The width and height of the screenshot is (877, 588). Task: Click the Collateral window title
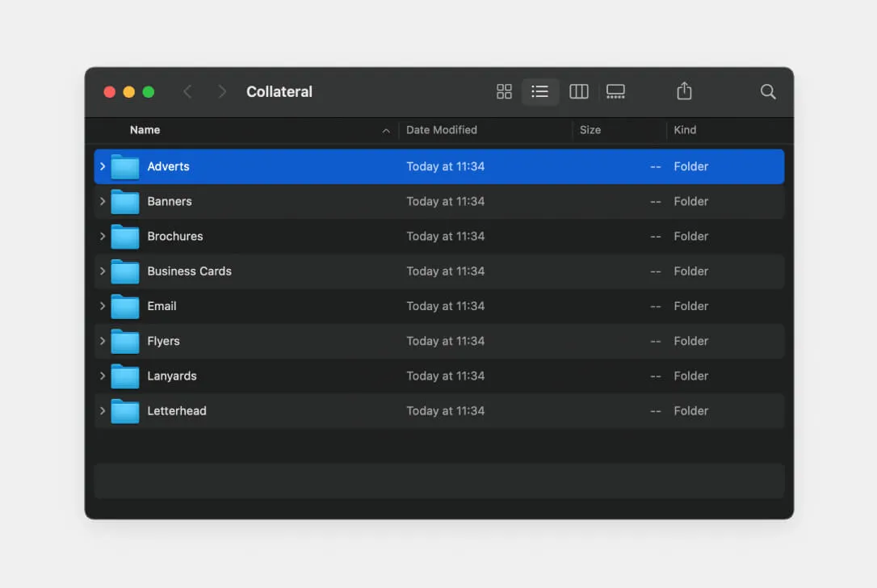[x=279, y=92]
